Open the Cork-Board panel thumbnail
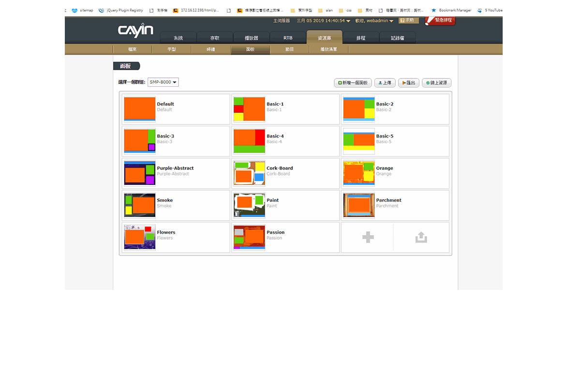Screen dimensions: 567x392 [x=249, y=174]
